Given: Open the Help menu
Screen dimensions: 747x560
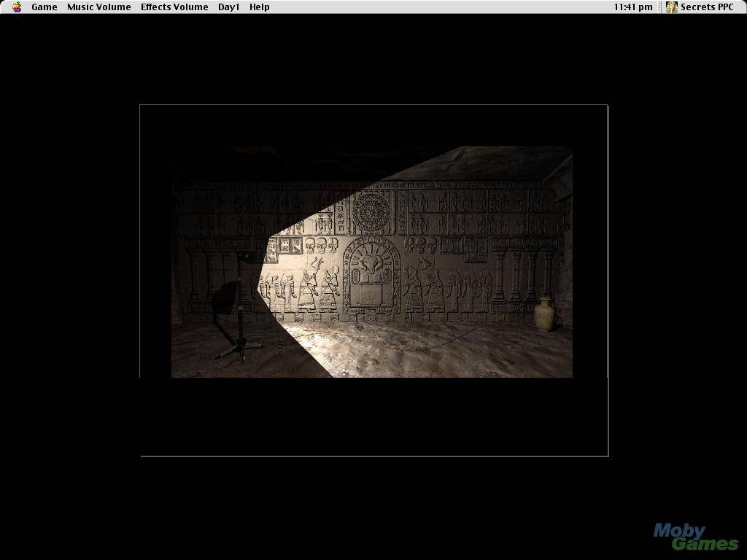Looking at the screenshot, I should (x=259, y=7).
